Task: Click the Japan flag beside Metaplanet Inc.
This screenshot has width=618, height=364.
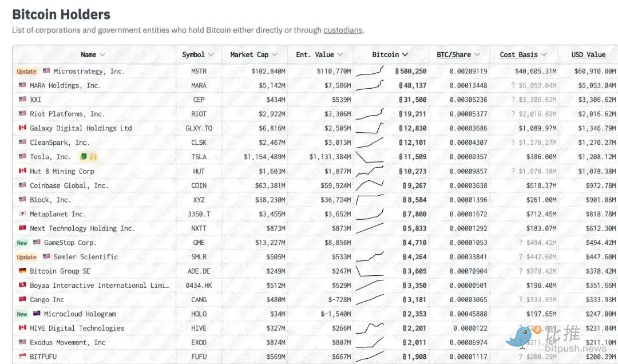Action: [22, 213]
